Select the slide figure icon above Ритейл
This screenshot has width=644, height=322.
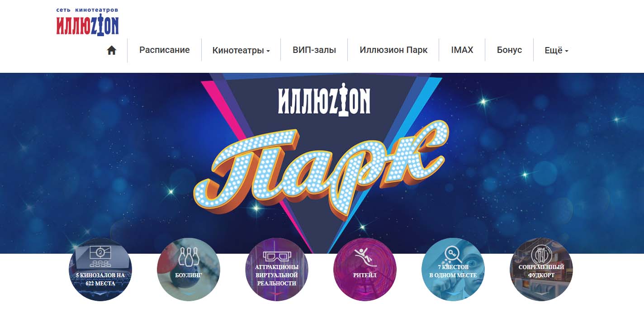(x=365, y=256)
